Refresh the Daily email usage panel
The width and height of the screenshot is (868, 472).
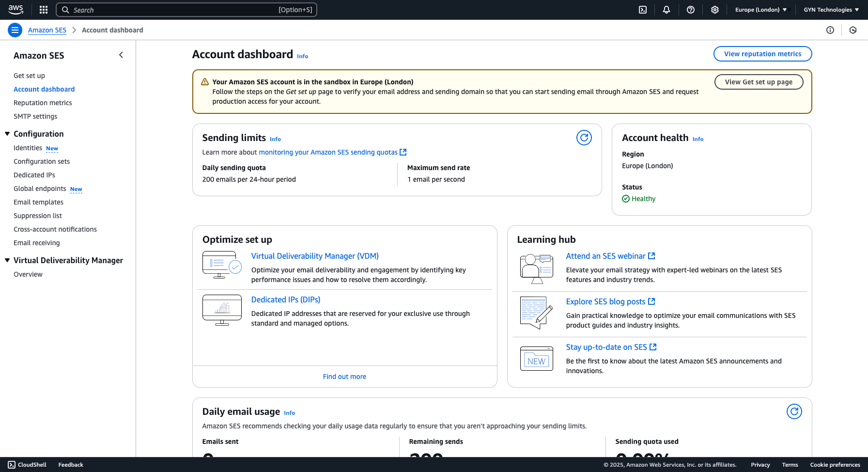point(794,411)
